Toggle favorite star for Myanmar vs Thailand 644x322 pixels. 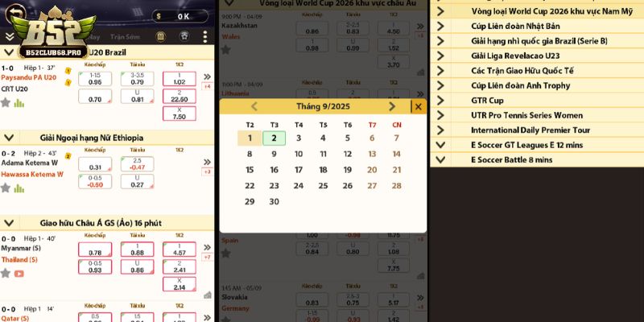[x=6, y=273]
